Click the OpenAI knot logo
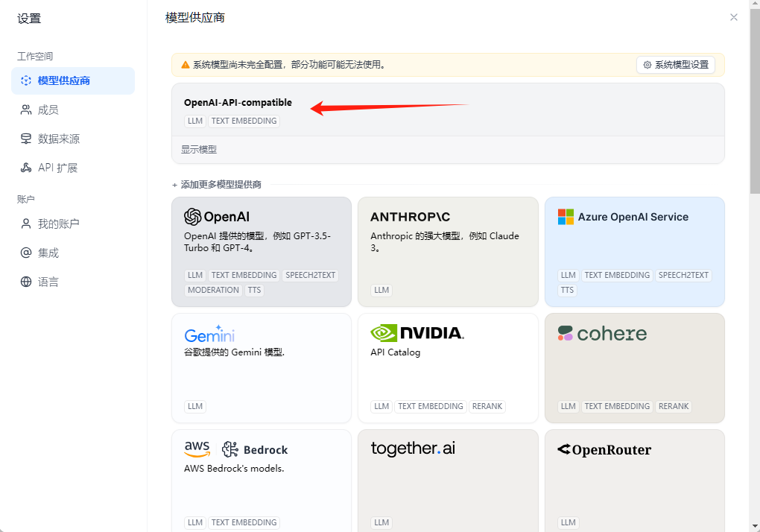The height and width of the screenshot is (532, 760). point(192,217)
